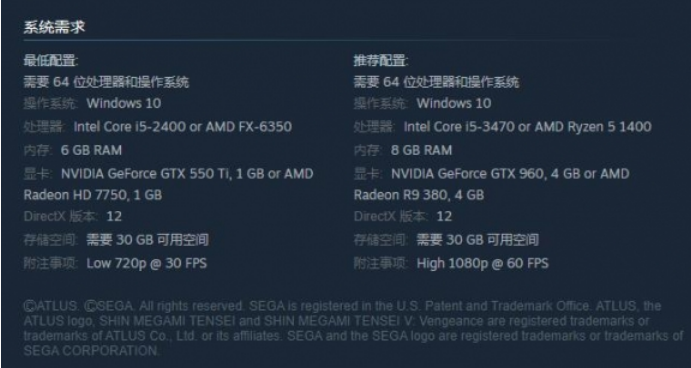691x368 pixels.
Task: Click Windows 10 under 推荐配置
Action: click(x=454, y=104)
